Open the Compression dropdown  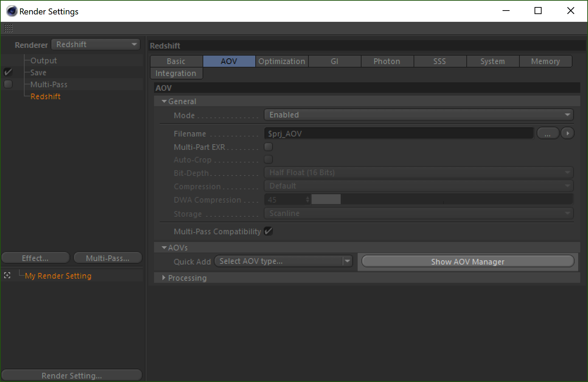click(x=418, y=186)
